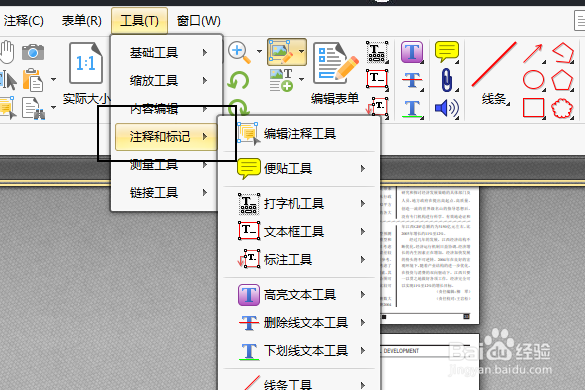The image size is (585, 390).
Task: Click the snapshot camera tool
Action: (x=33, y=52)
